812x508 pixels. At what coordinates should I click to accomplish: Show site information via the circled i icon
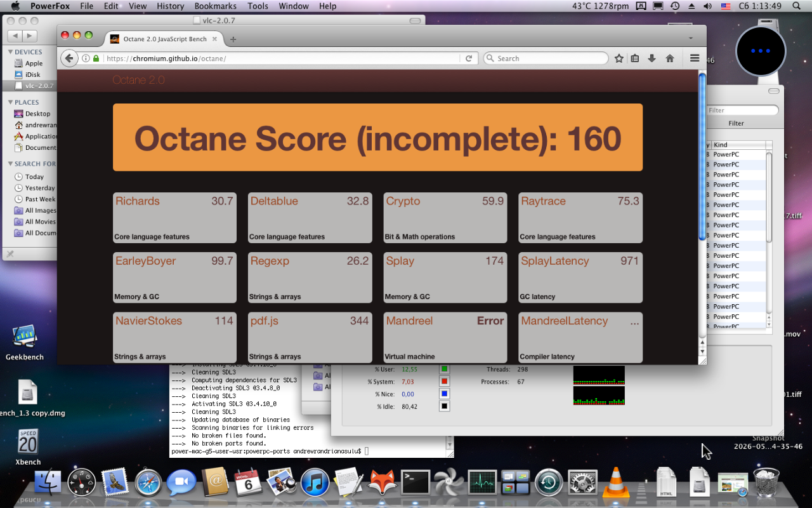pos(86,58)
